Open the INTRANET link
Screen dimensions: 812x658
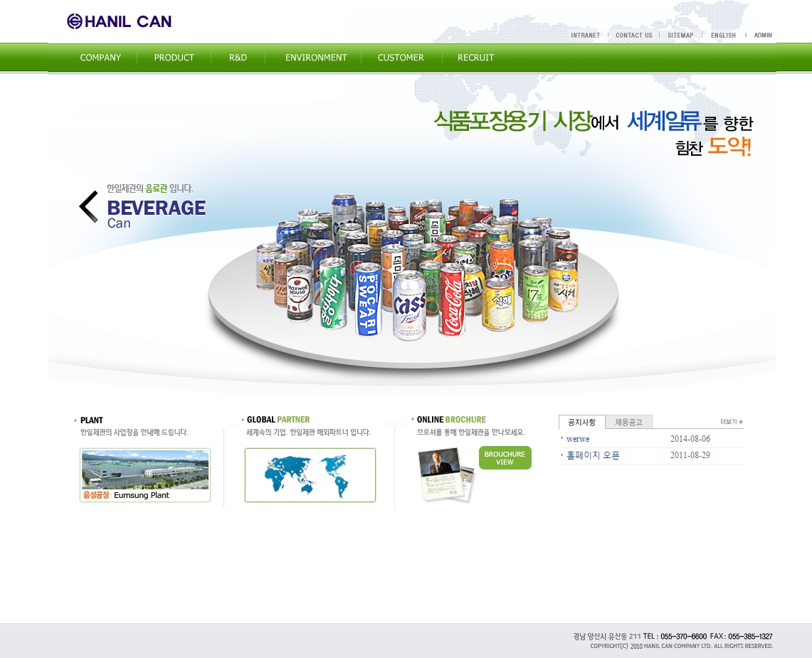(x=585, y=35)
